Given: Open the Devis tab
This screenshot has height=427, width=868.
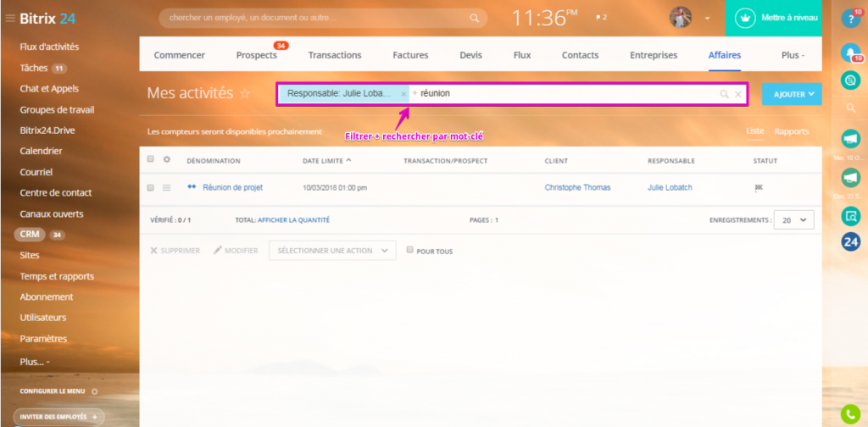Looking at the screenshot, I should pyautogui.click(x=471, y=55).
